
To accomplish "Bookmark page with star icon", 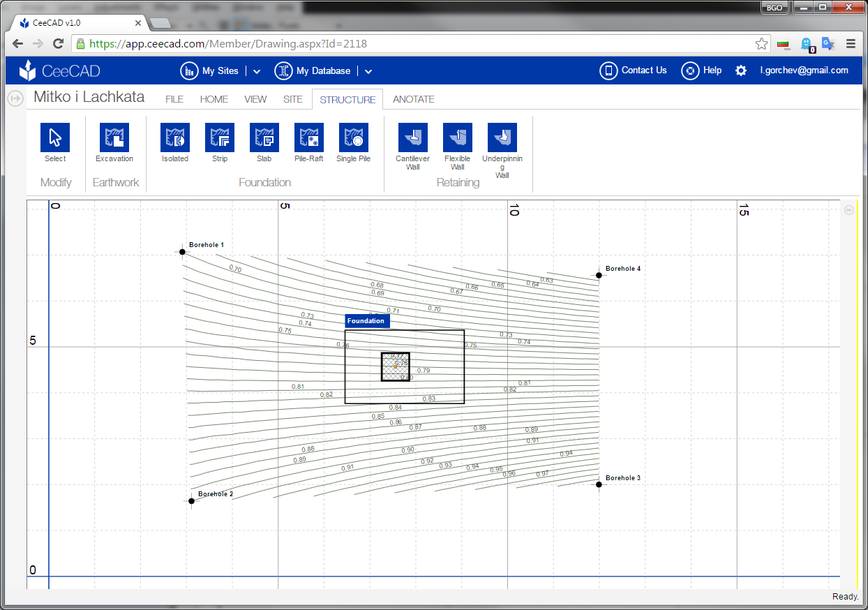I will [x=761, y=44].
